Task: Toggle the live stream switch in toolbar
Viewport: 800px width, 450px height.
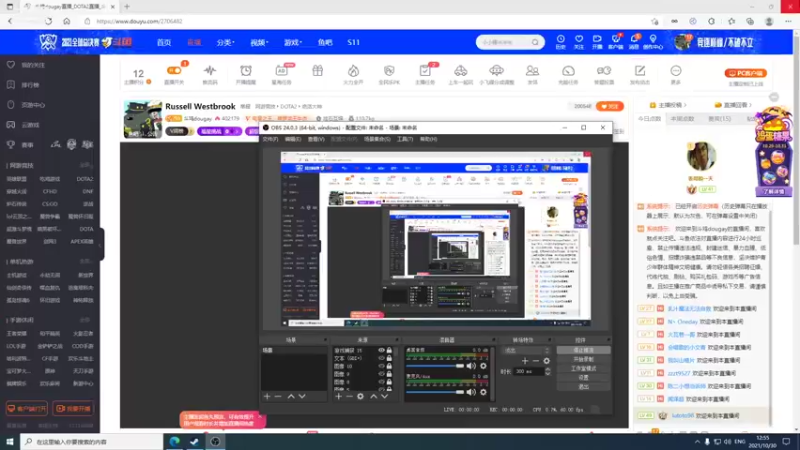Action: tap(174, 70)
